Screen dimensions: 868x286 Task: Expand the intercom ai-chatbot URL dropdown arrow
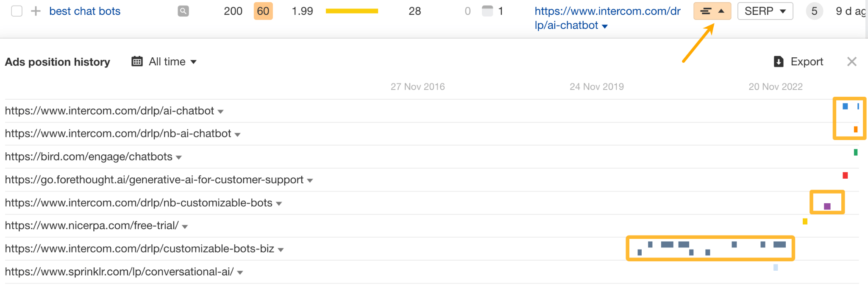(221, 112)
